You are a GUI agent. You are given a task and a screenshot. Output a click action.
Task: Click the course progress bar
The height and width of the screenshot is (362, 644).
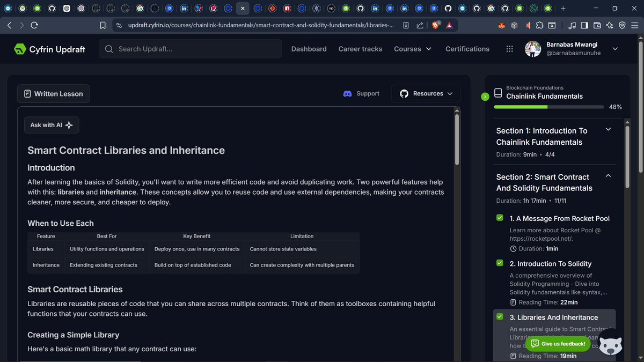tap(548, 107)
